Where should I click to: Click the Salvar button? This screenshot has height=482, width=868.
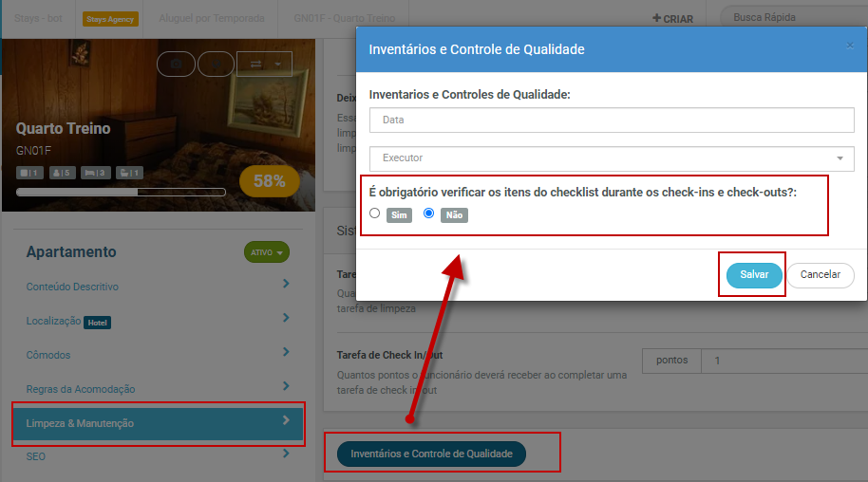pyautogui.click(x=754, y=275)
